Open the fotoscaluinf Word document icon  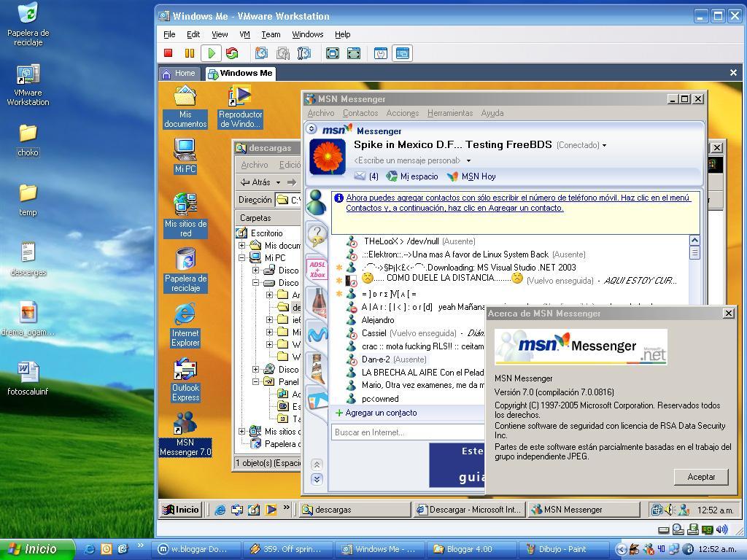[x=28, y=379]
